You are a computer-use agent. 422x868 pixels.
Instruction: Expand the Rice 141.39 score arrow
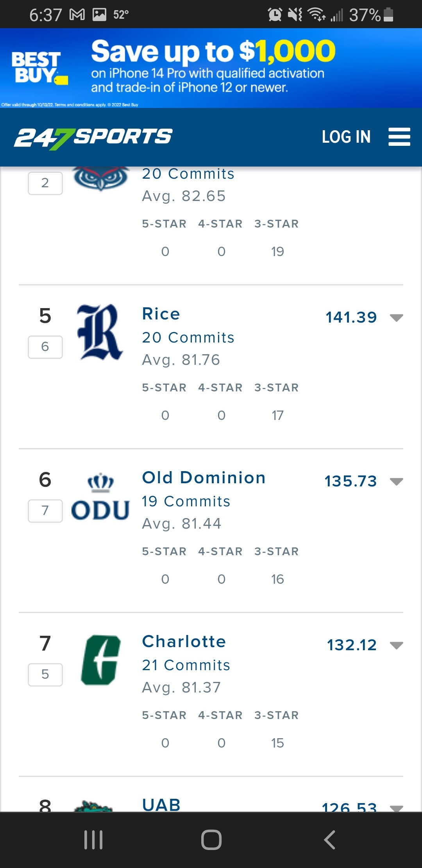coord(396,317)
